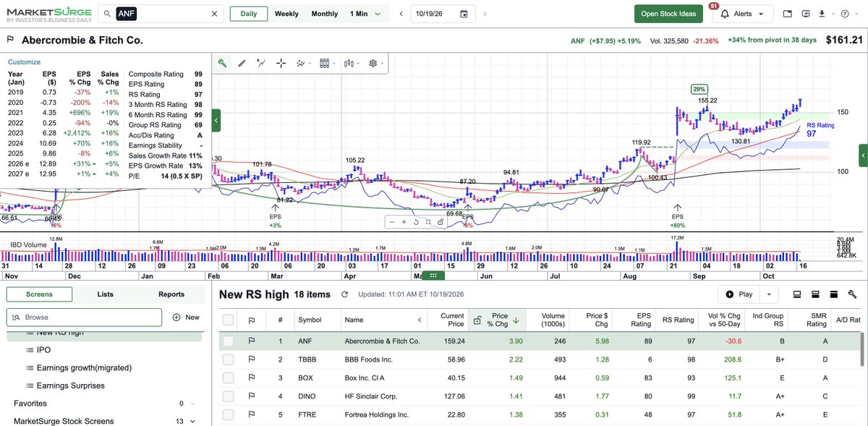
Task: Switch to the single-bar bottom panel layout
Action: (x=797, y=294)
